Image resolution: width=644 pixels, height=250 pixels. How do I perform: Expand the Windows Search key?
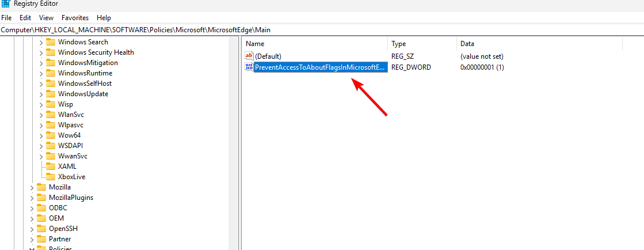pyautogui.click(x=41, y=42)
